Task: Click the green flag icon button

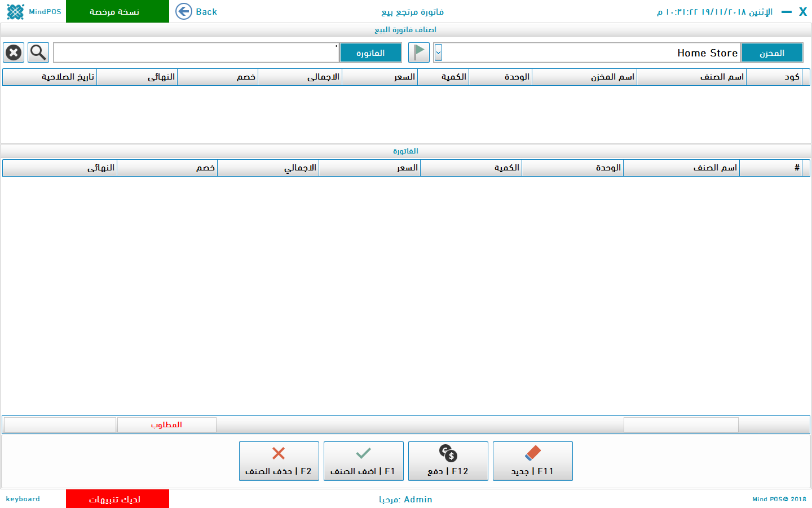Action: [x=419, y=52]
